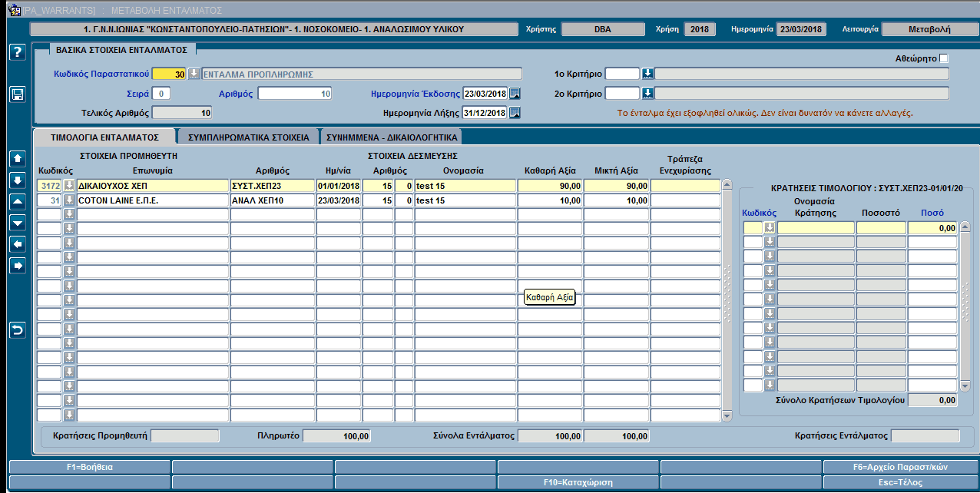Click the curved return arrow sidebar icon

[x=17, y=330]
